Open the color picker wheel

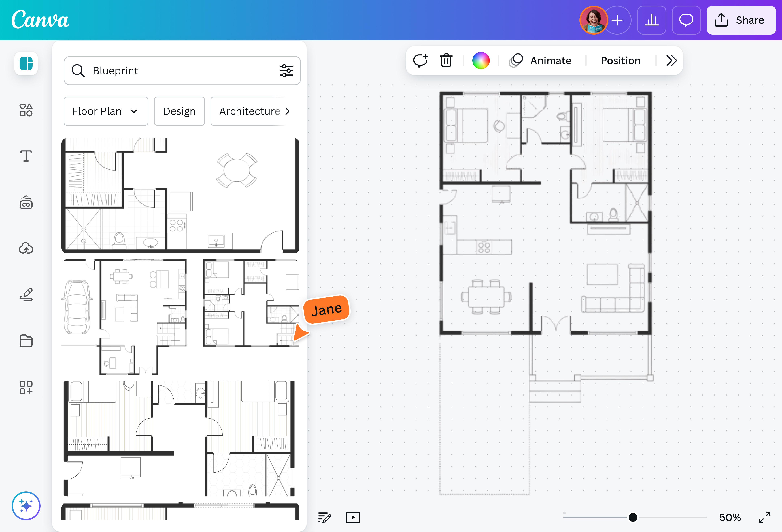(x=481, y=61)
